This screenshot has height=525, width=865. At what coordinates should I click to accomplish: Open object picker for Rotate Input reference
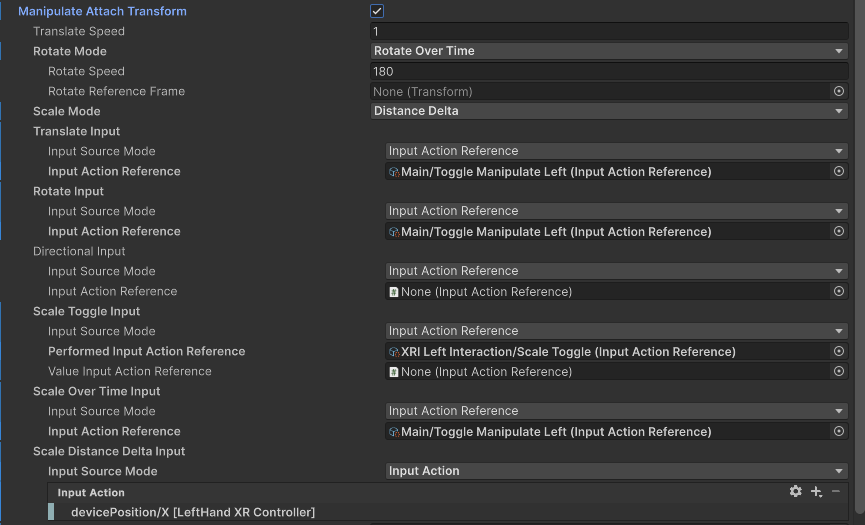pos(839,231)
